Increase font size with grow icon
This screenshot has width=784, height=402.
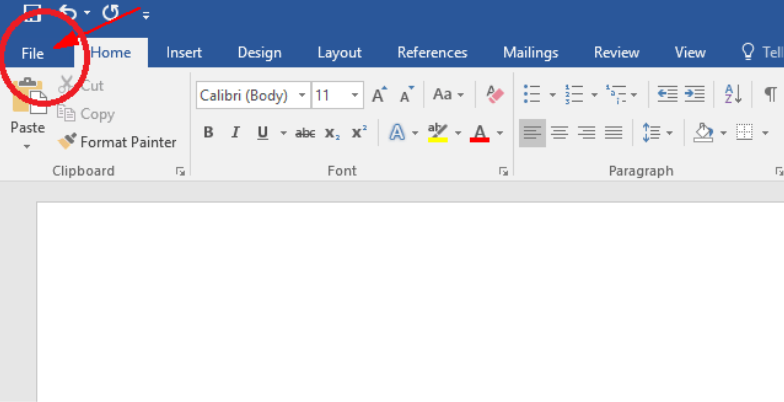[379, 95]
